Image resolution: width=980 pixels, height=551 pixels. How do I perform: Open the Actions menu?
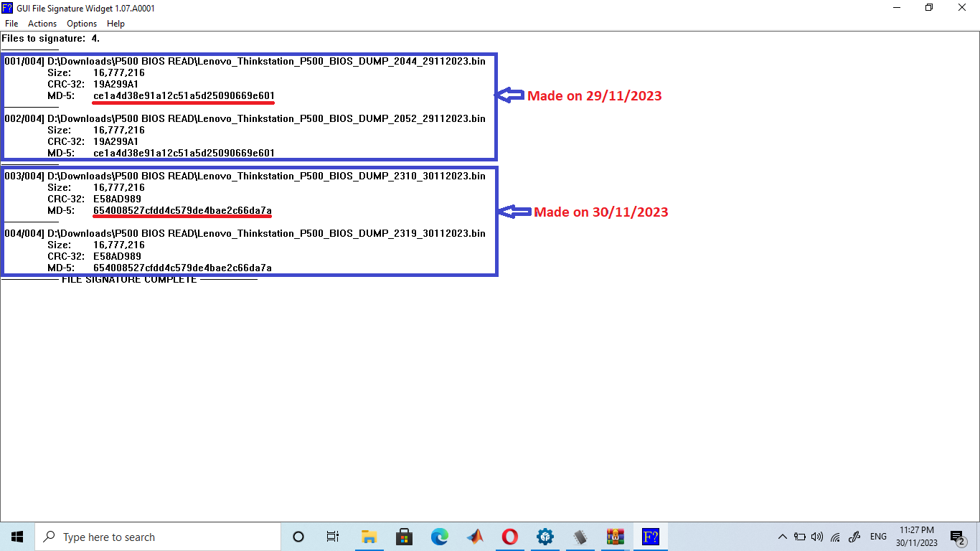click(x=42, y=24)
